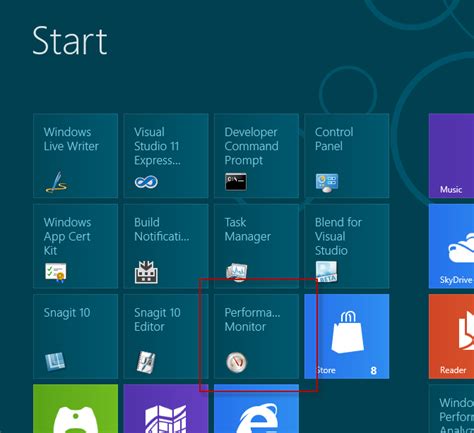Open the Store tile

tap(347, 336)
